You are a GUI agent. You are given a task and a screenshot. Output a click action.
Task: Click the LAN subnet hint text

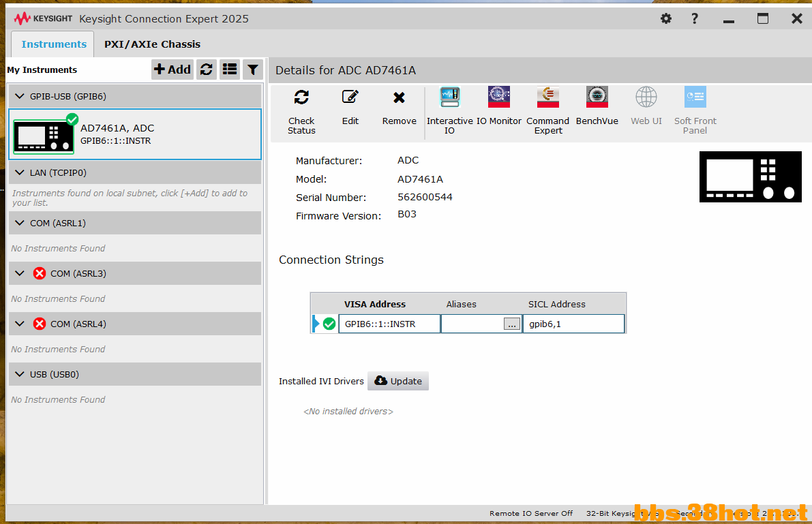(130, 198)
